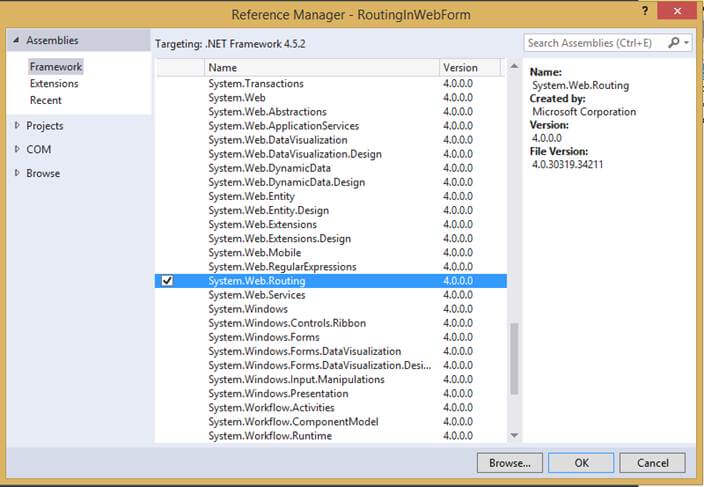Select System.Windows.Forms.DataVisualization row
The height and width of the screenshot is (487, 704).
coord(331,351)
